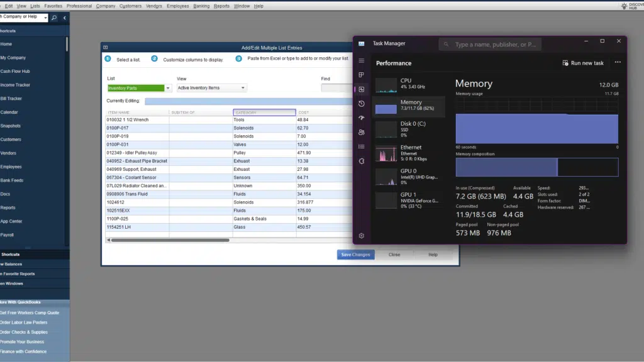Open the Lists menu
Viewport: 644px width, 362px height.
click(x=35, y=6)
